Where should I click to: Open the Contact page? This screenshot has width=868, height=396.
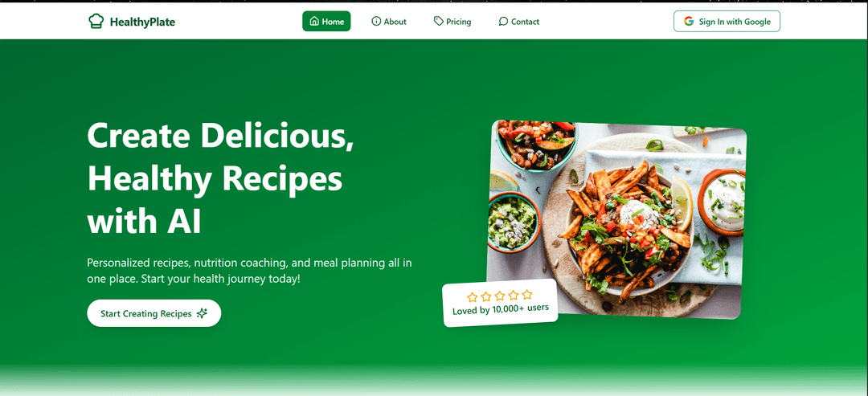pyautogui.click(x=518, y=22)
